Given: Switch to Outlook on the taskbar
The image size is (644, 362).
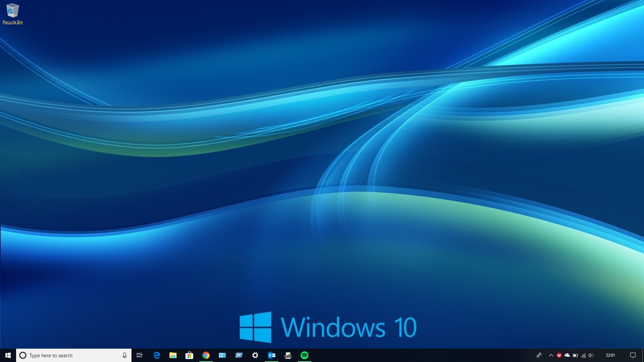Looking at the screenshot, I should [x=272, y=355].
